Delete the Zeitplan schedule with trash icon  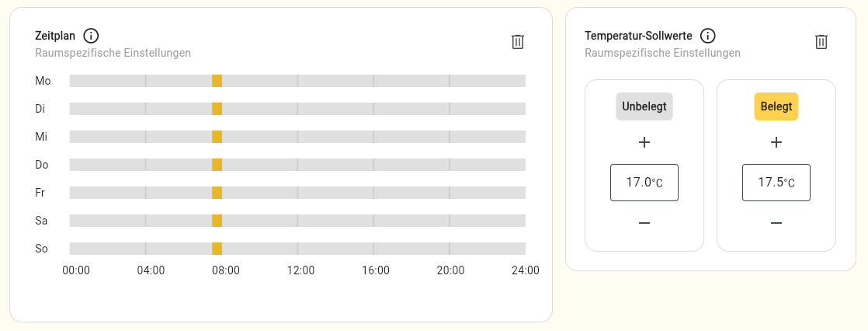coord(518,42)
